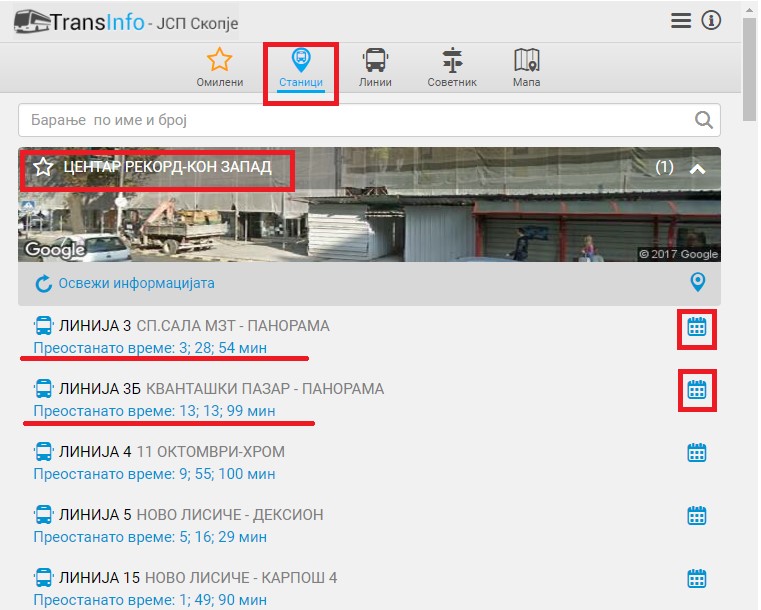Click the (1) count in station header
Viewport: 761px width, 610px height.
point(664,167)
